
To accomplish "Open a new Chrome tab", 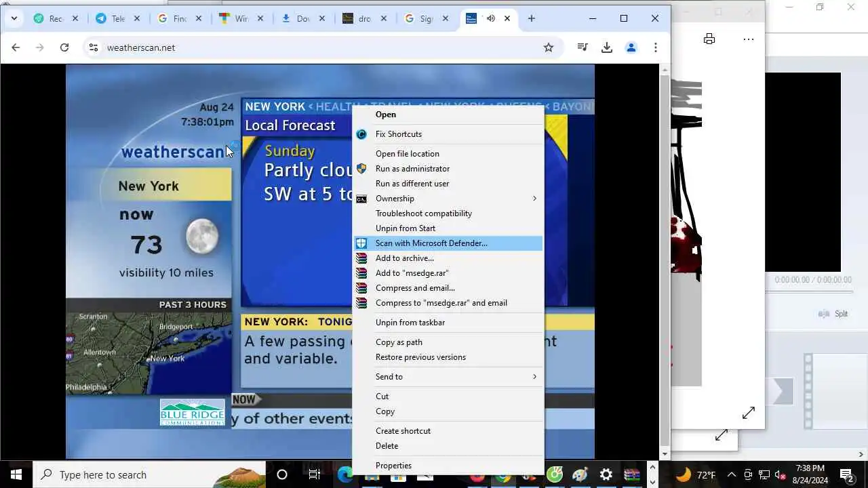I will point(532,18).
